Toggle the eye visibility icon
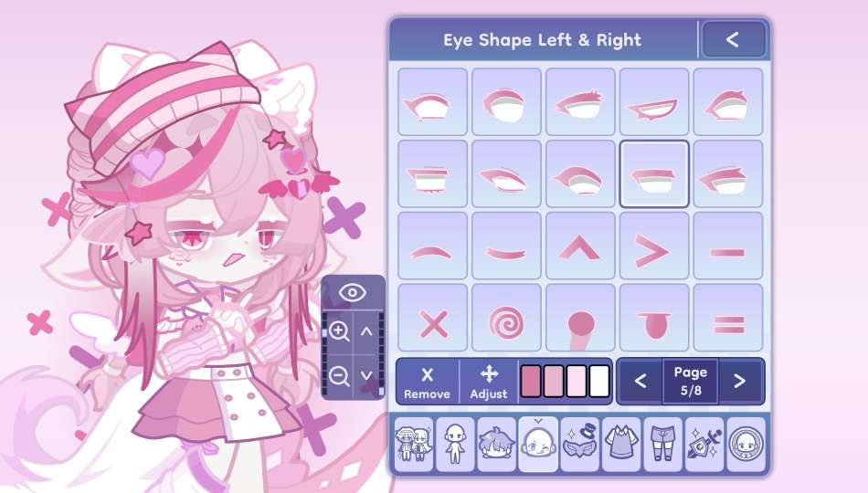The height and width of the screenshot is (493, 868). click(x=353, y=293)
